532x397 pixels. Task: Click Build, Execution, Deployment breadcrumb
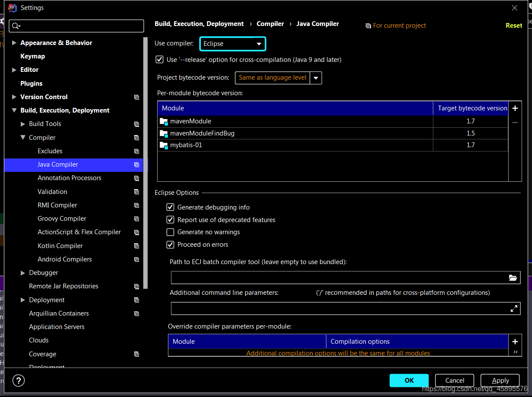[x=199, y=24]
